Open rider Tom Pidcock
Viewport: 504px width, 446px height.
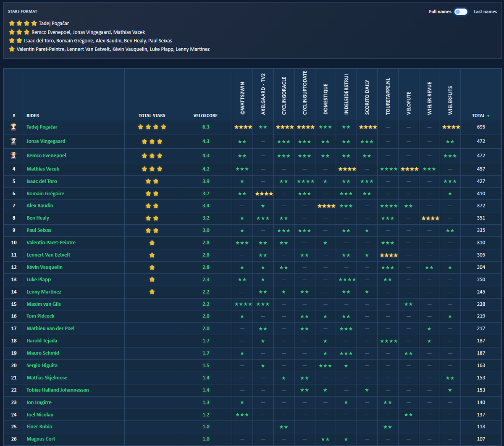click(40, 316)
